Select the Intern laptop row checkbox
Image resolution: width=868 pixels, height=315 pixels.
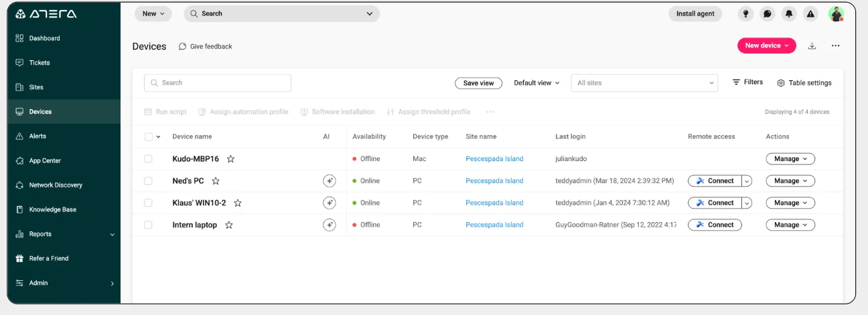point(149,225)
